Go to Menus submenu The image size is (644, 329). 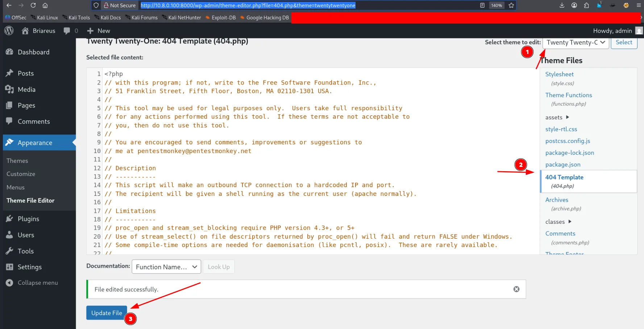(x=16, y=188)
